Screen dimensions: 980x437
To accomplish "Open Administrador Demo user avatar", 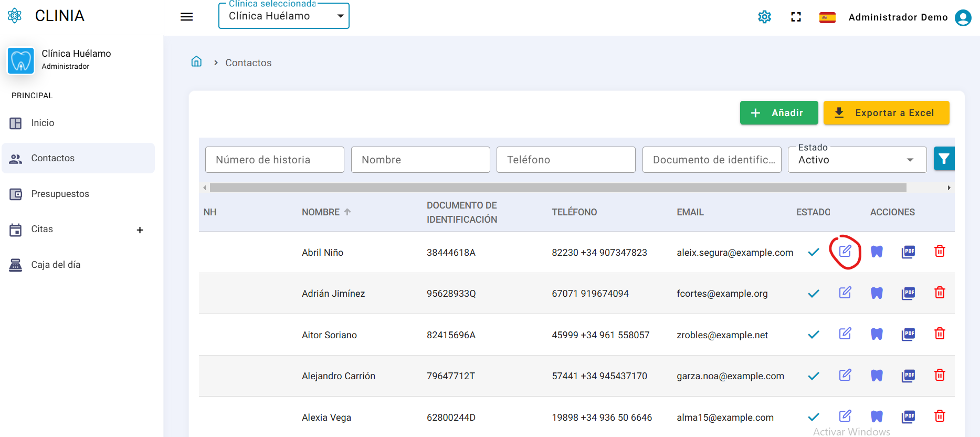I will (963, 17).
